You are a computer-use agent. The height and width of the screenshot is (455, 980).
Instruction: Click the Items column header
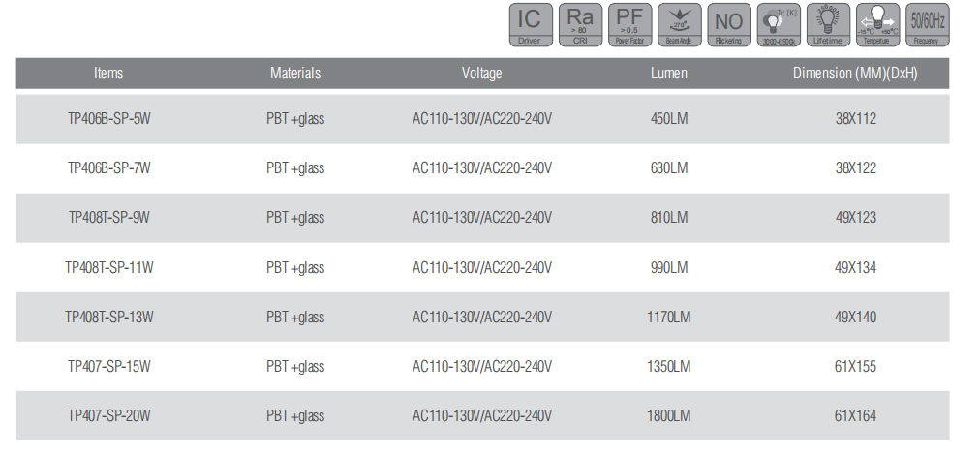pyautogui.click(x=108, y=74)
